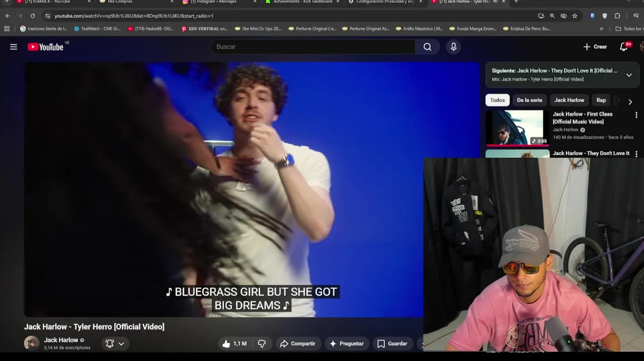The width and height of the screenshot is (644, 361).
Task: Open the trastorno límite bookmark
Action: pos(44,29)
